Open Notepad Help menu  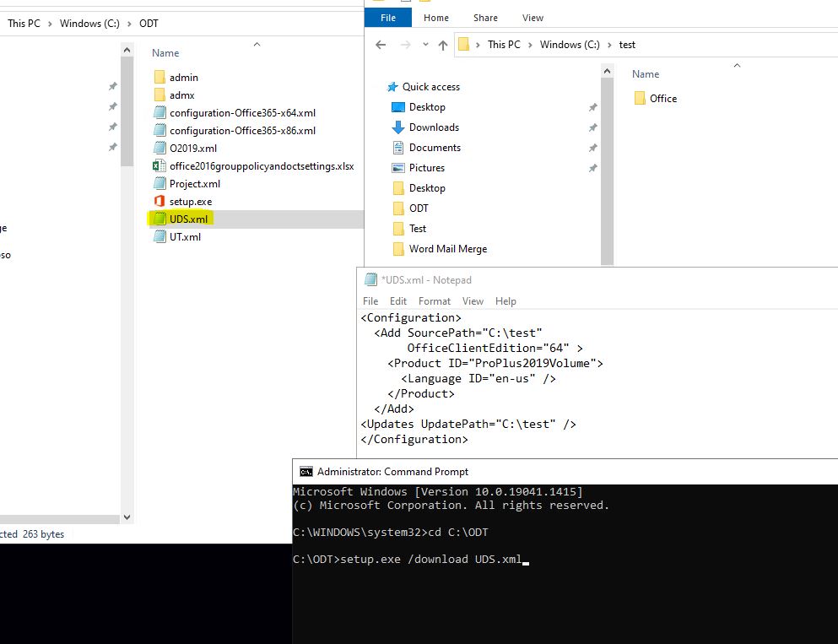point(506,300)
